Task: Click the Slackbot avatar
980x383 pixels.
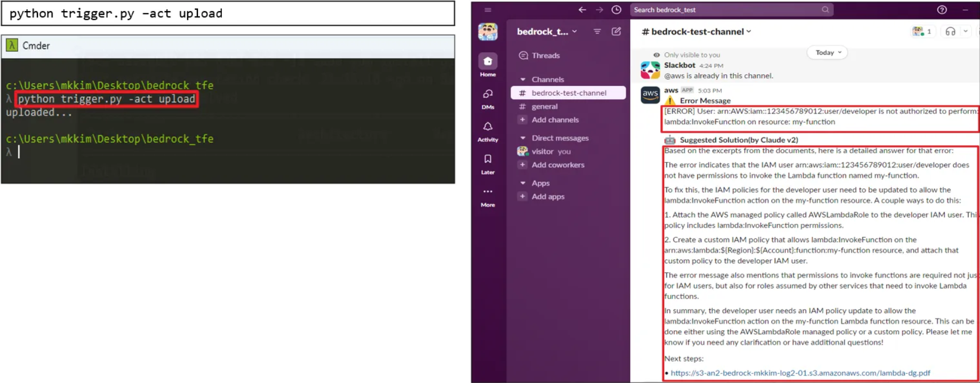Action: click(x=650, y=70)
